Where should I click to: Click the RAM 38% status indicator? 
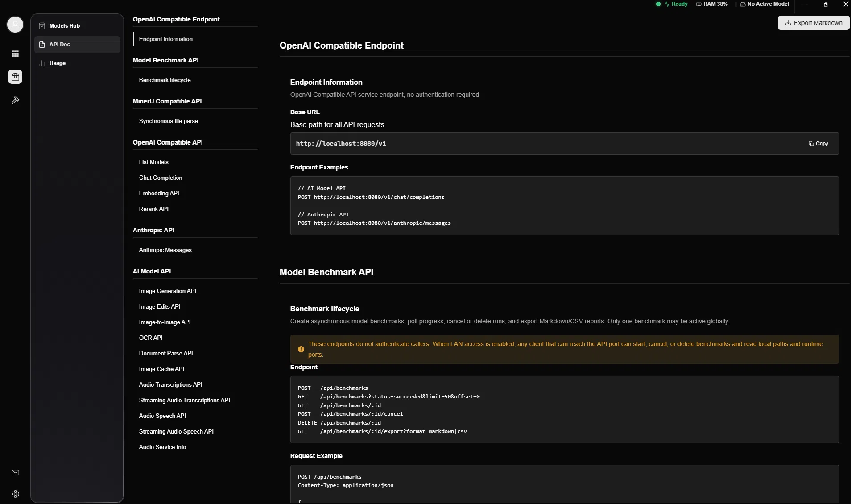pos(712,4)
